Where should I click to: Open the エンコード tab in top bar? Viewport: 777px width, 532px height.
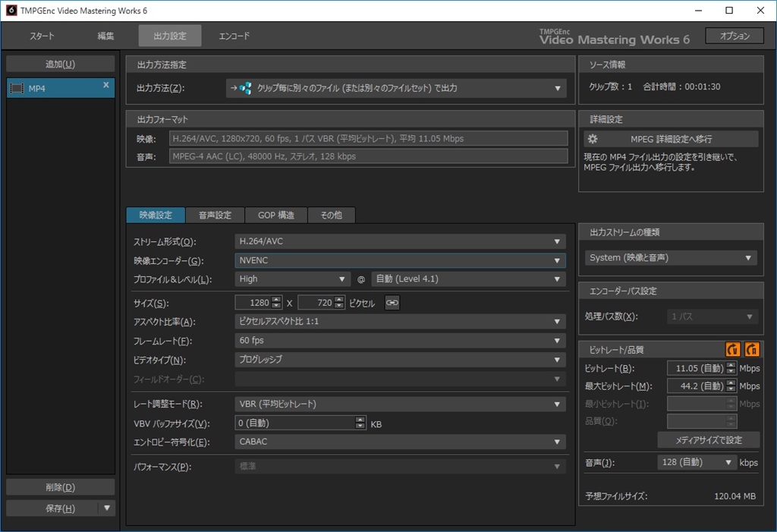point(234,36)
